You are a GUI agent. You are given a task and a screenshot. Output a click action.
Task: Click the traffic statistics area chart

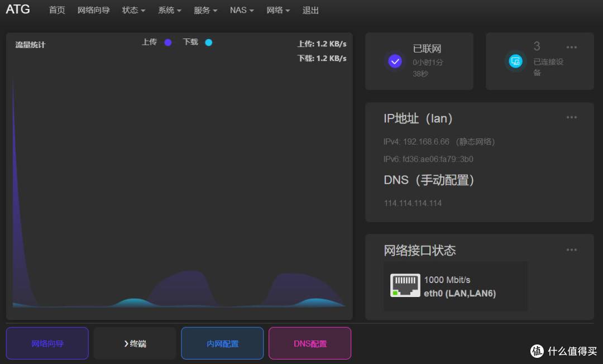(179, 192)
